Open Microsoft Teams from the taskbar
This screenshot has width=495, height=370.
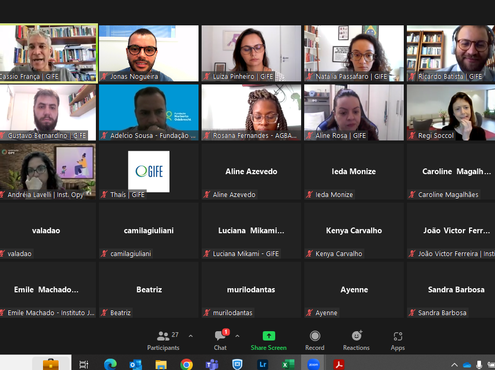click(212, 364)
